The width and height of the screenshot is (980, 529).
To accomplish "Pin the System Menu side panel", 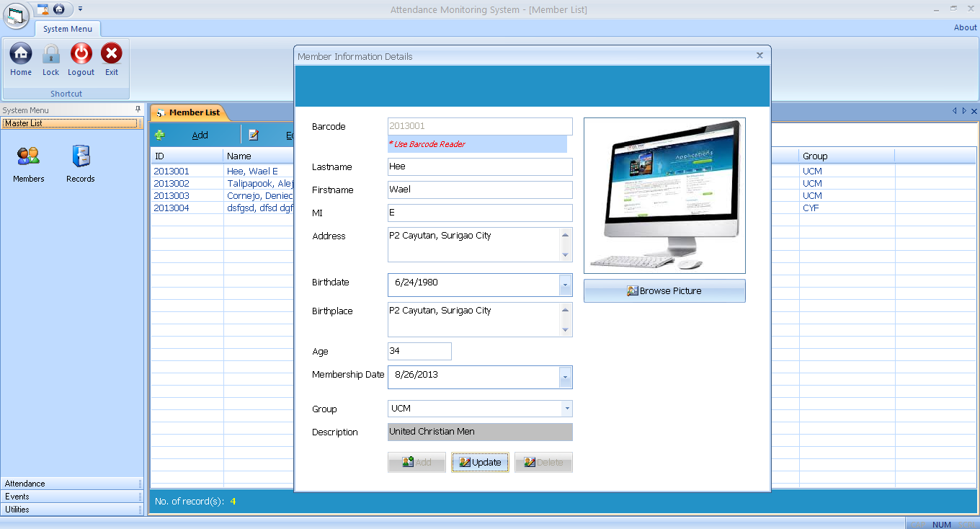I will pyautogui.click(x=138, y=110).
